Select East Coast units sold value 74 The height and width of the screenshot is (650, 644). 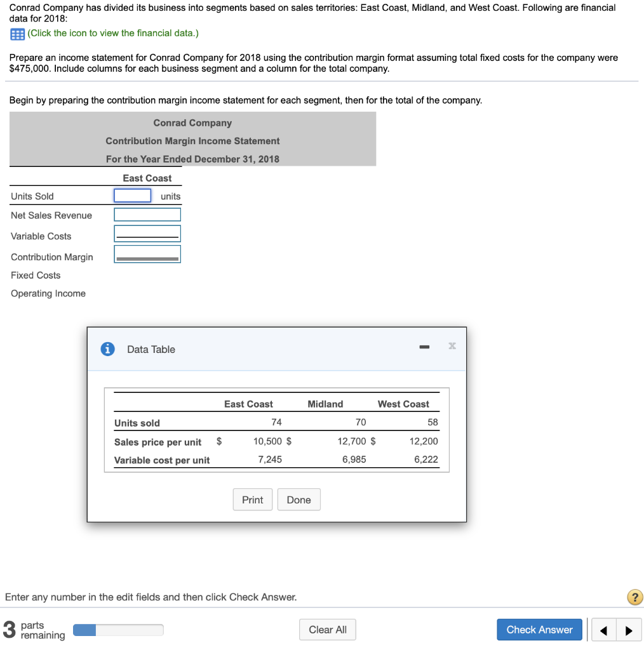(277, 422)
